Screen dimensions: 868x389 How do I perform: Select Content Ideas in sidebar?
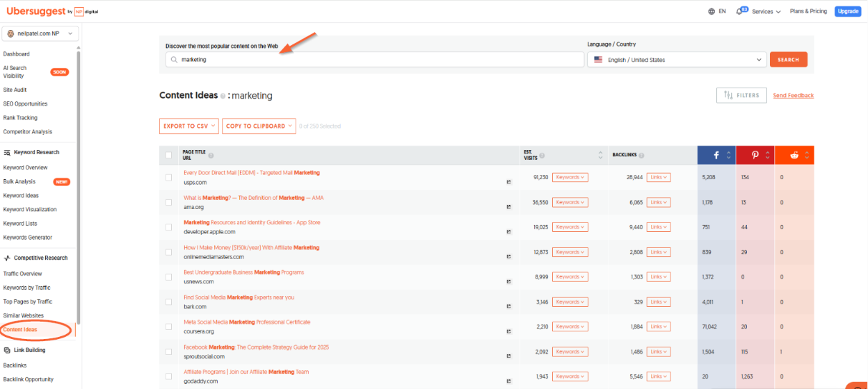(x=20, y=330)
